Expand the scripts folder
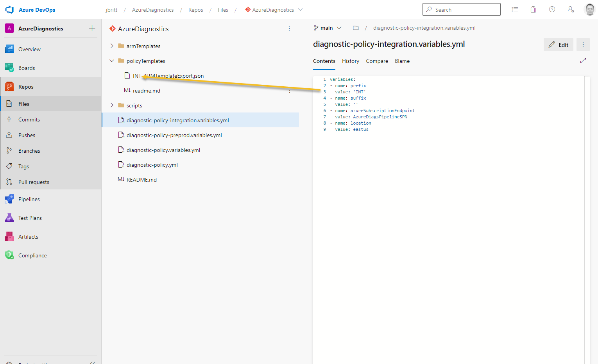Screen dimensions: 598x364 pyautogui.click(x=112, y=105)
